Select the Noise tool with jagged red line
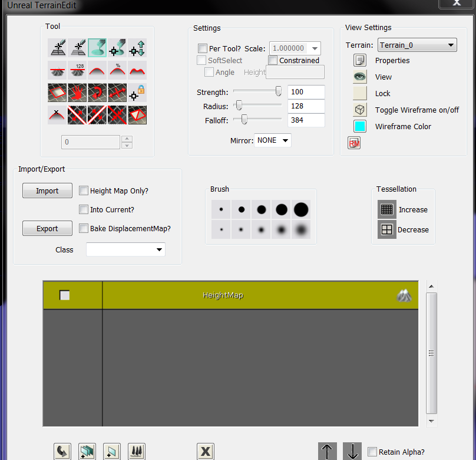Image resolution: width=476 pixels, height=460 pixels. (x=137, y=70)
